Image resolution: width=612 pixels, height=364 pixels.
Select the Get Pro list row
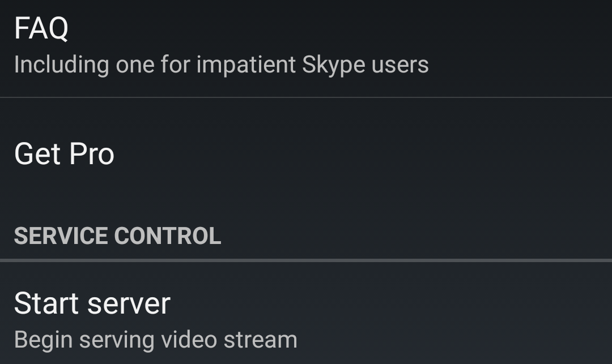(x=306, y=154)
